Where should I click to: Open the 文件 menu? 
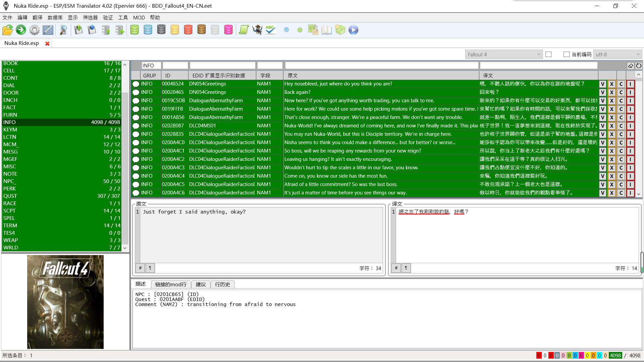7,17
